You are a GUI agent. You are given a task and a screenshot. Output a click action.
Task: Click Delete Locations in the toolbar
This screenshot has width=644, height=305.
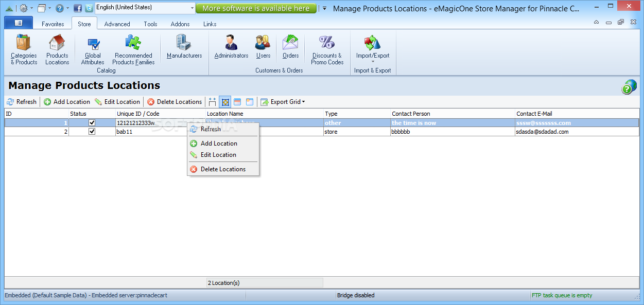pos(175,102)
